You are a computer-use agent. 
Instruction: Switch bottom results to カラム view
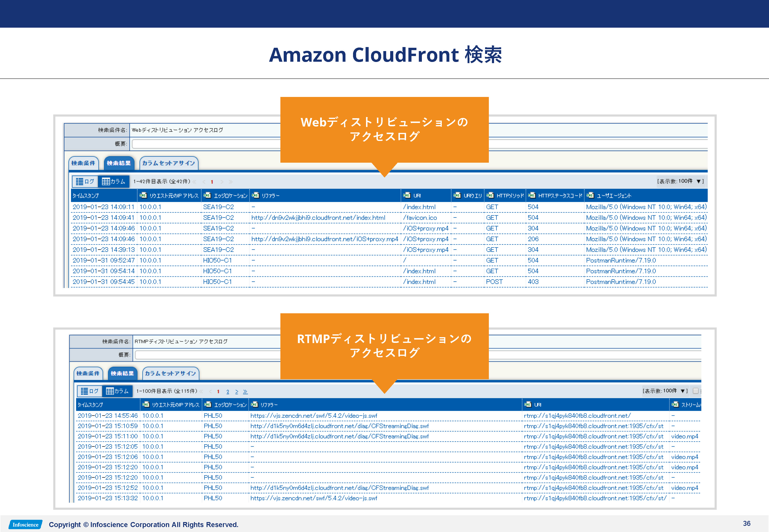(x=117, y=391)
